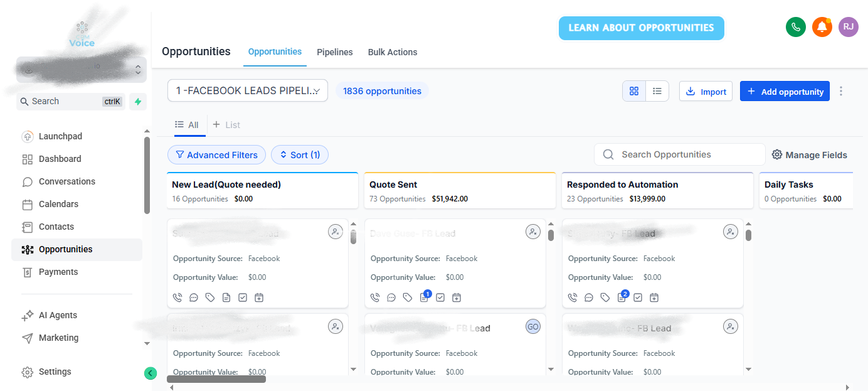The image size is (868, 391).
Task: Click the green phone dialer icon
Action: pos(796,27)
